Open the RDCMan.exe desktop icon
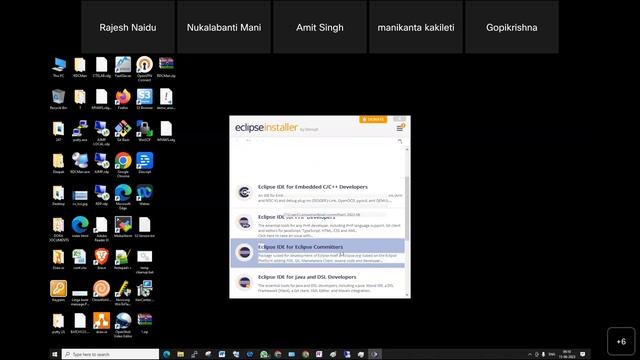Screen dimensions: 640x360 click(x=80, y=163)
